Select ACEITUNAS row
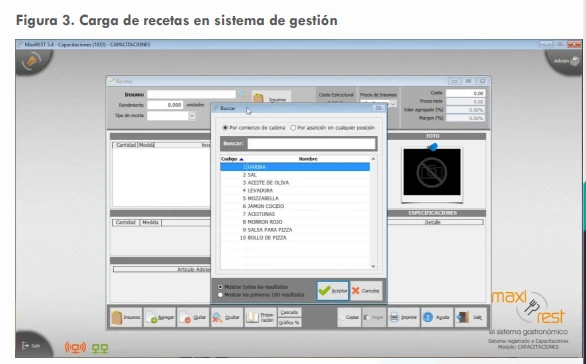 295,214
